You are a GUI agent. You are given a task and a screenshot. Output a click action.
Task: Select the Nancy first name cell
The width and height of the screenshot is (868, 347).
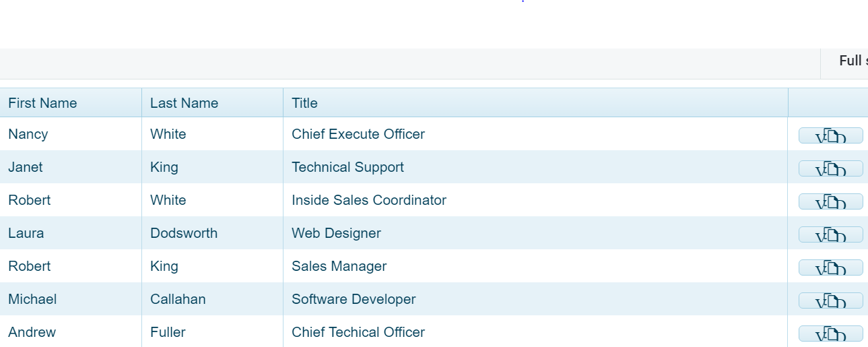click(x=28, y=134)
